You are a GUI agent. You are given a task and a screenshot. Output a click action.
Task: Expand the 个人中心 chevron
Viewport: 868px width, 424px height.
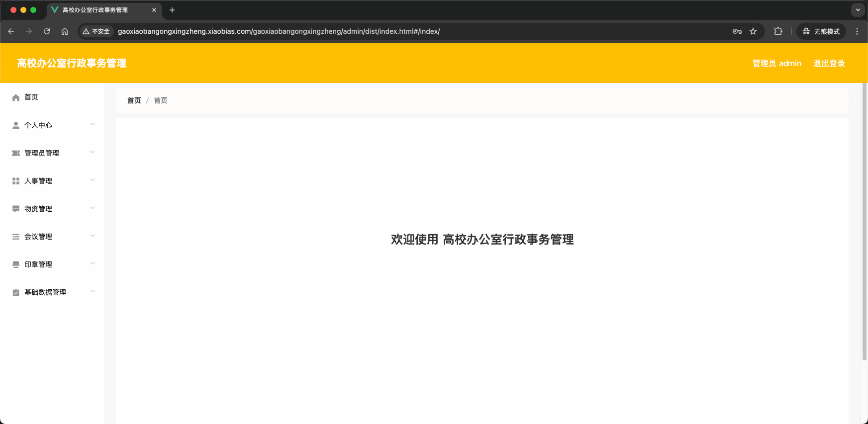click(x=93, y=124)
